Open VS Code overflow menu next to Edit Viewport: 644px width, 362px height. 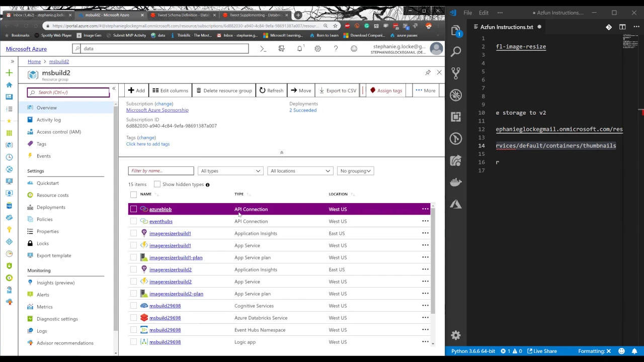[x=500, y=13]
